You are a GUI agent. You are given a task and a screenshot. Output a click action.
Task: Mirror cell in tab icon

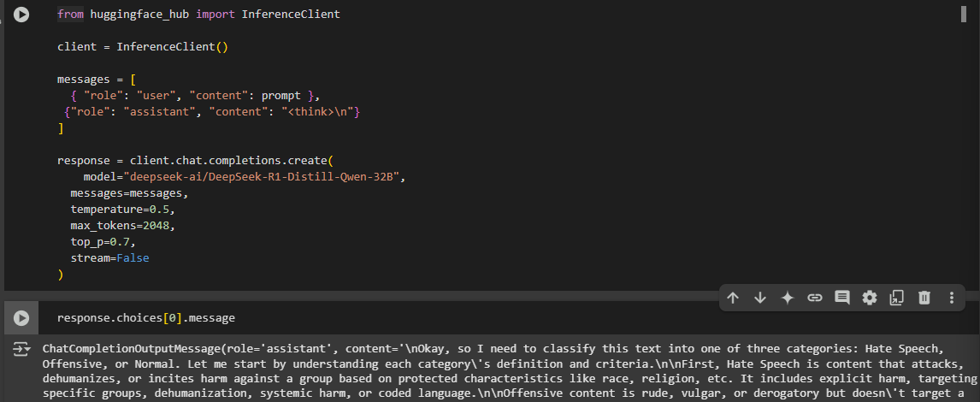(x=897, y=298)
